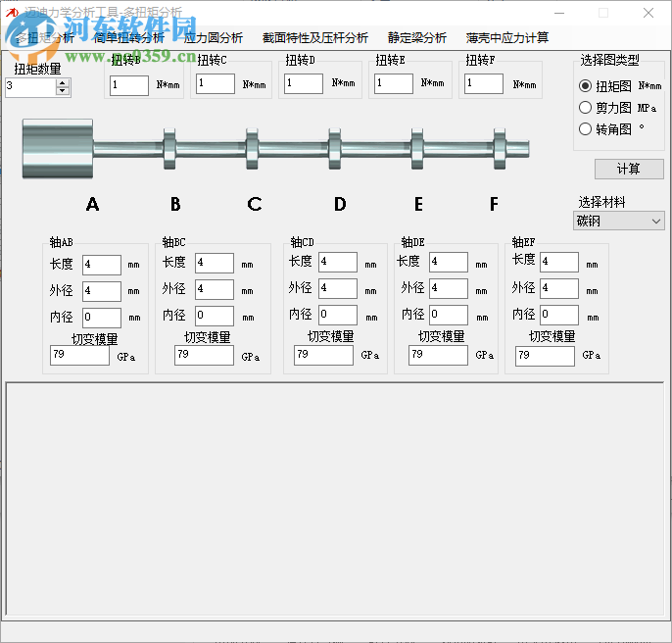Close the 迈迪力学分析工具 window
This screenshot has width=672, height=643.
coord(648,13)
